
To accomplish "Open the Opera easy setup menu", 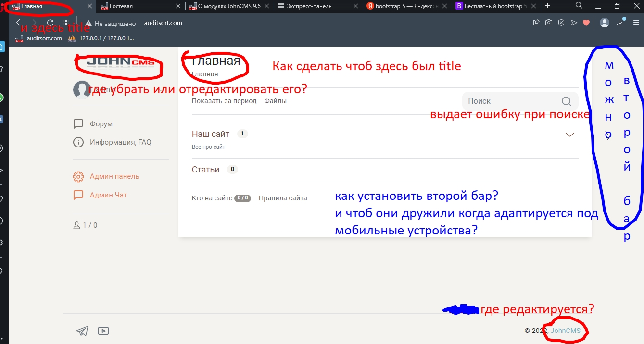I will (x=635, y=23).
